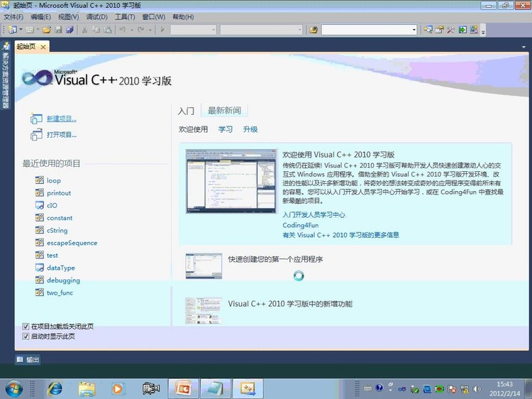This screenshot has height=399, width=532.
Task: Close the 起始页 tab
Action: [x=43, y=47]
